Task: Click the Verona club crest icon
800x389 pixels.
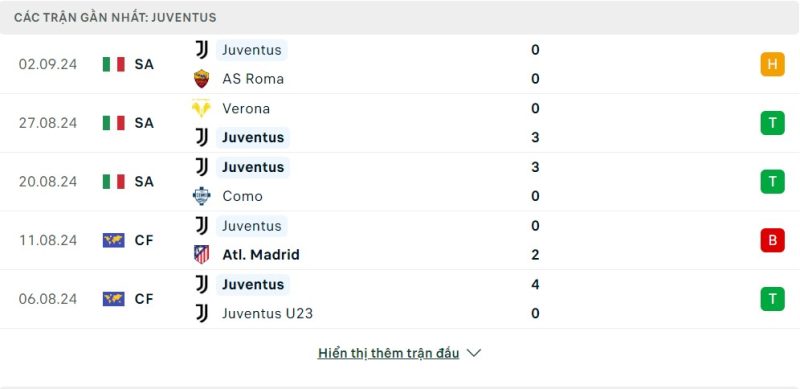Action: pos(202,108)
